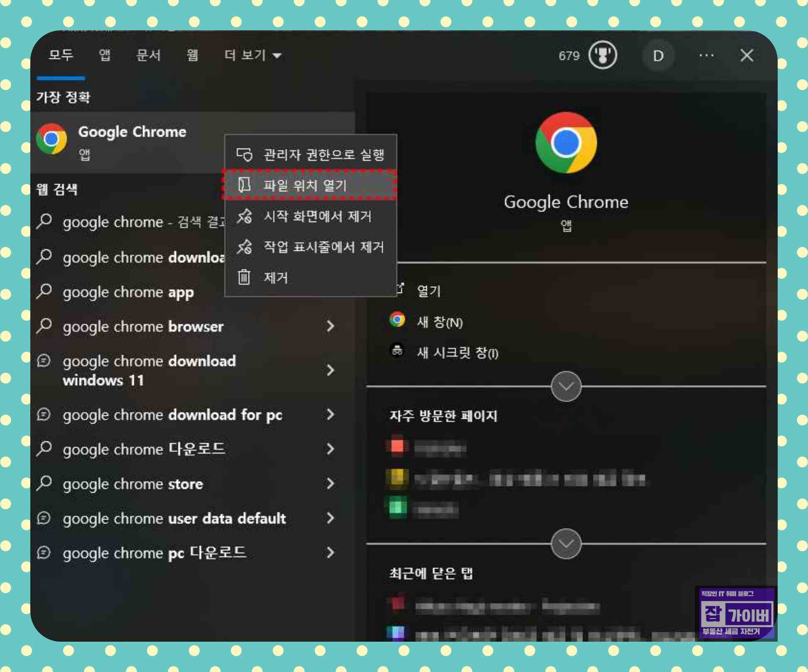This screenshot has height=672, width=808.
Task: Choose 관리자 권한으로 실행 menu entry
Action: [x=324, y=154]
